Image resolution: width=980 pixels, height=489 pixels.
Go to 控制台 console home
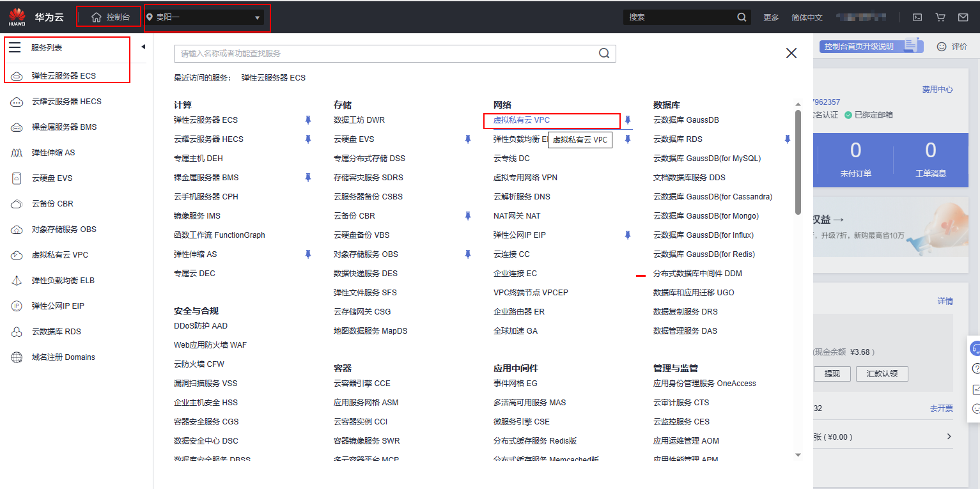pos(111,17)
